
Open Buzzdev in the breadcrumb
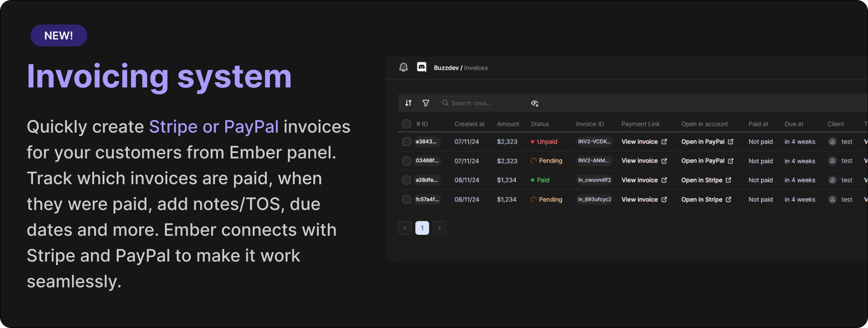[x=446, y=68]
